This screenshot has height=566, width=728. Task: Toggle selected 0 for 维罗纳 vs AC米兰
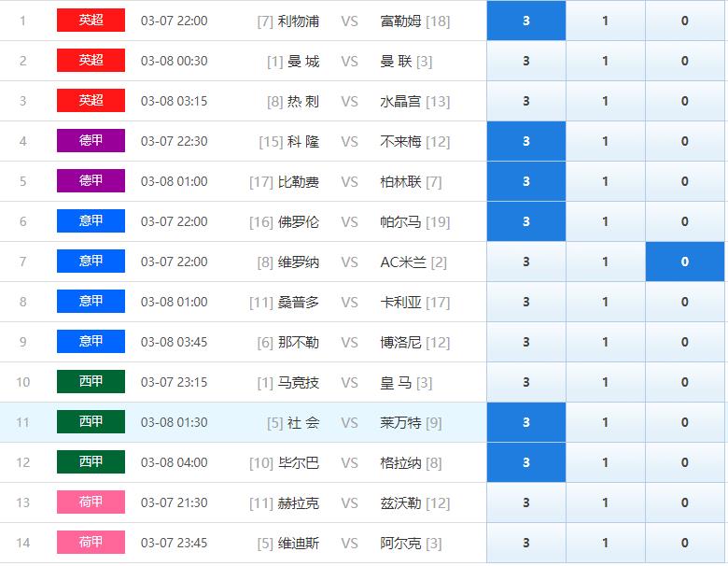pyautogui.click(x=685, y=262)
